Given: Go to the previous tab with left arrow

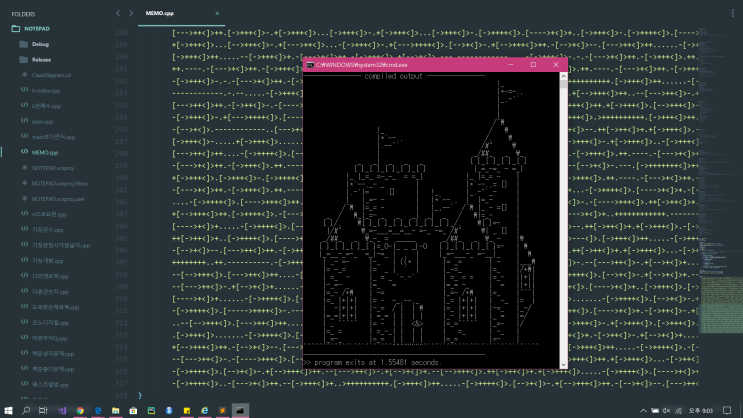Looking at the screenshot, I should 118,13.
